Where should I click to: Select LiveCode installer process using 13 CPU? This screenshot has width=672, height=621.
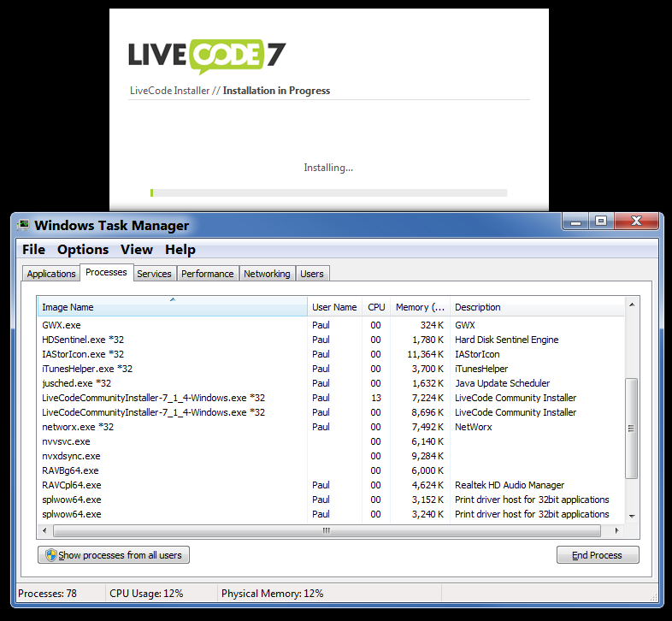click(331, 398)
